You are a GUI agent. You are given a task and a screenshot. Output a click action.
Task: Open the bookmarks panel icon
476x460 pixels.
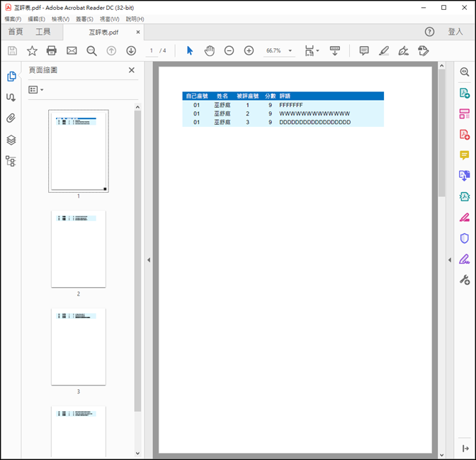(x=11, y=98)
